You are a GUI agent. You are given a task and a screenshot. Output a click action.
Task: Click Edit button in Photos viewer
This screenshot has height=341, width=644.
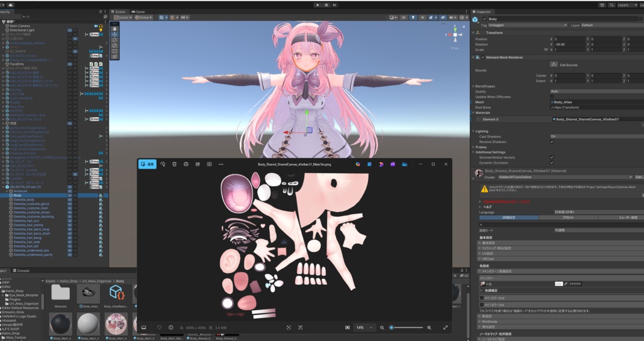pos(147,164)
